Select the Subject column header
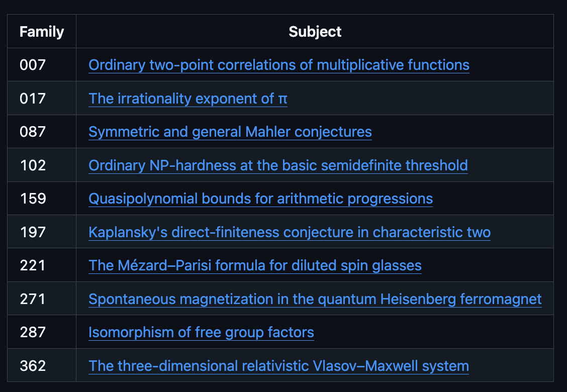Viewport: 567px width, 392px height. pyautogui.click(x=315, y=32)
